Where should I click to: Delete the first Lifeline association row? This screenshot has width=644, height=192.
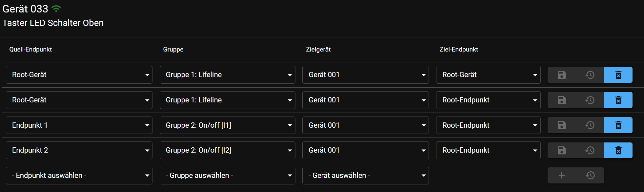click(x=618, y=75)
